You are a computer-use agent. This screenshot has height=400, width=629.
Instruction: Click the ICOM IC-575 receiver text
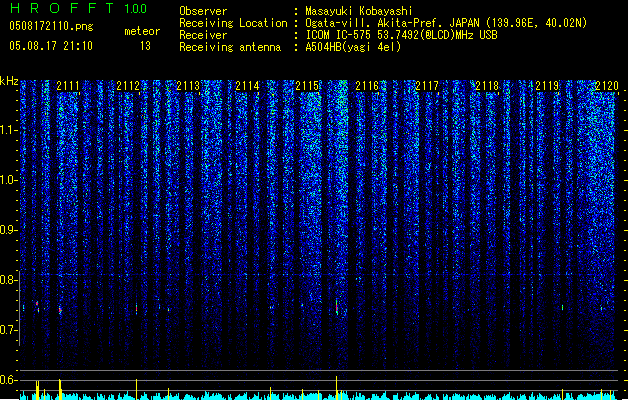click(401, 35)
